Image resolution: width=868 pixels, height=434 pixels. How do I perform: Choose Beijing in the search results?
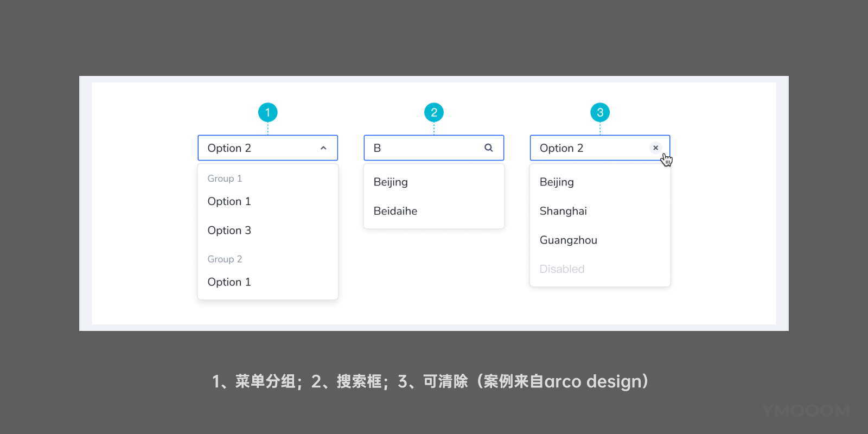tap(391, 182)
